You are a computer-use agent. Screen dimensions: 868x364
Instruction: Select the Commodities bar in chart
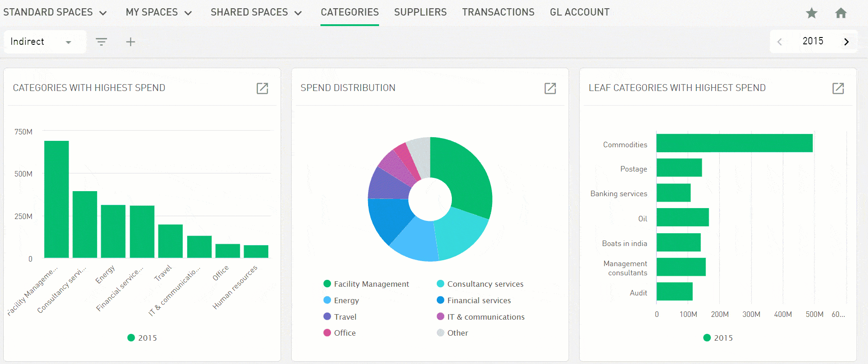734,143
